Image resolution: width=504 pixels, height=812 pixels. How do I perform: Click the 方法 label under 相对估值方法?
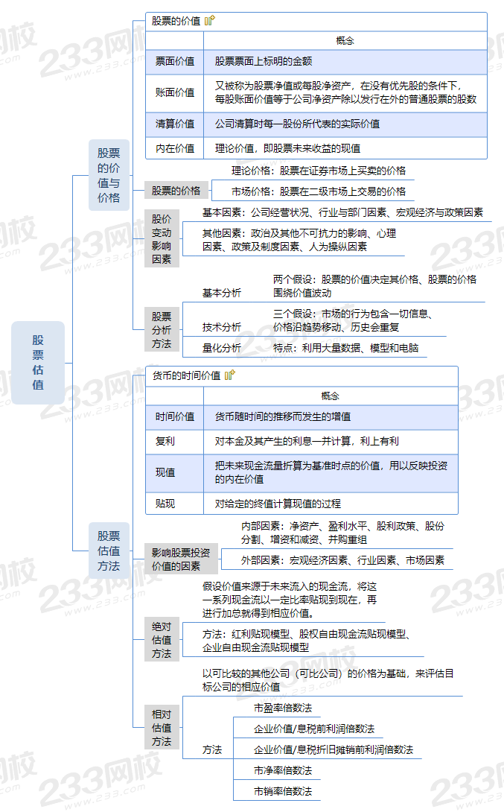(x=211, y=749)
